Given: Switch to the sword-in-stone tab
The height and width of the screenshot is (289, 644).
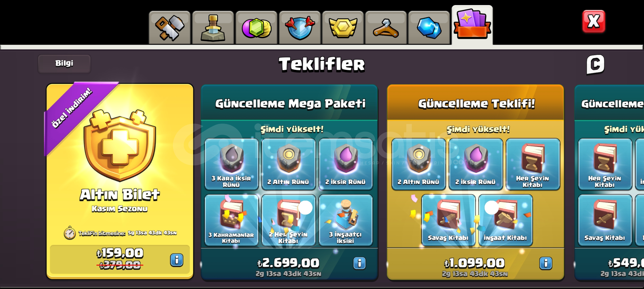Looking at the screenshot, I should pos(213,28).
